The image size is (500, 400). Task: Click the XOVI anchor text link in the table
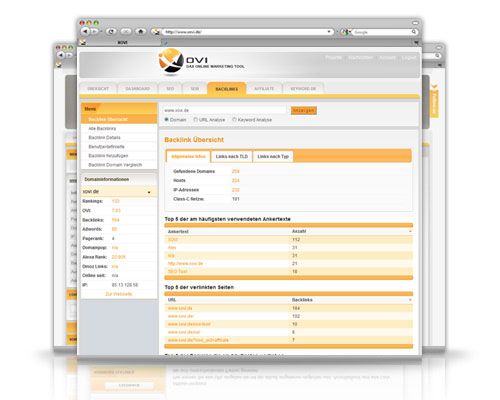173,239
